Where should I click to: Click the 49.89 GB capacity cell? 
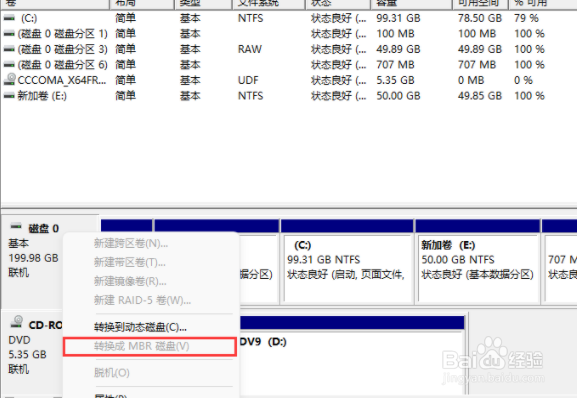tap(398, 49)
